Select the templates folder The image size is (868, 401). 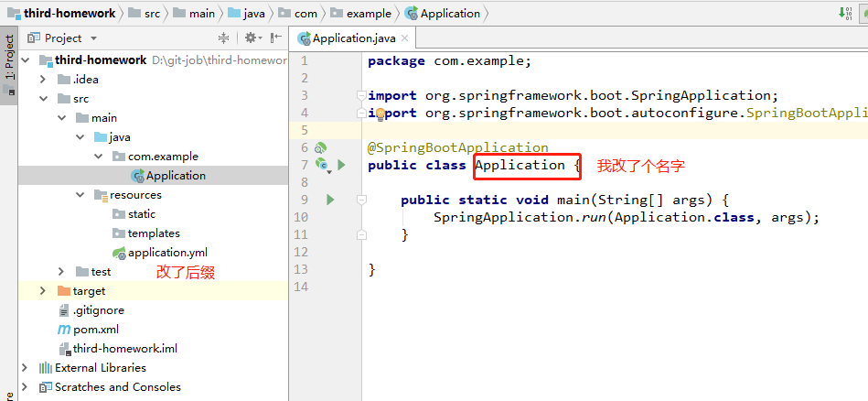pos(154,233)
